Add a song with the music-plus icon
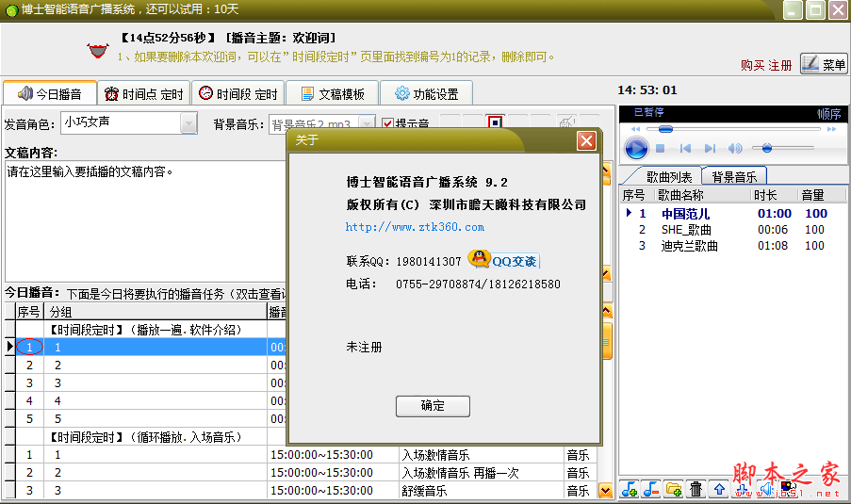The height and width of the screenshot is (504, 851). pyautogui.click(x=630, y=489)
